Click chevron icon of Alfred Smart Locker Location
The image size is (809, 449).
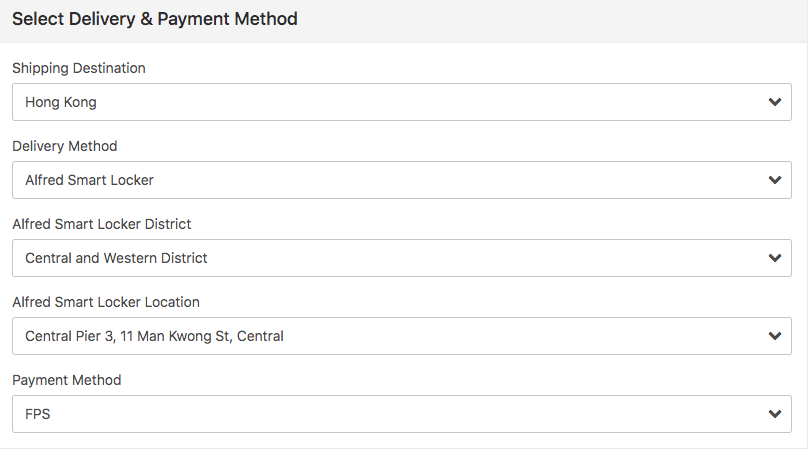point(774,336)
